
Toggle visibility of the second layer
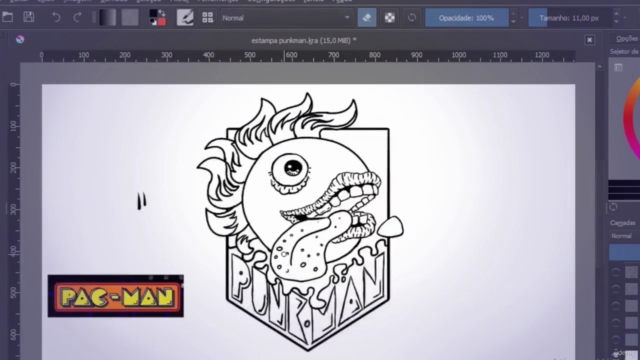pos(616,289)
